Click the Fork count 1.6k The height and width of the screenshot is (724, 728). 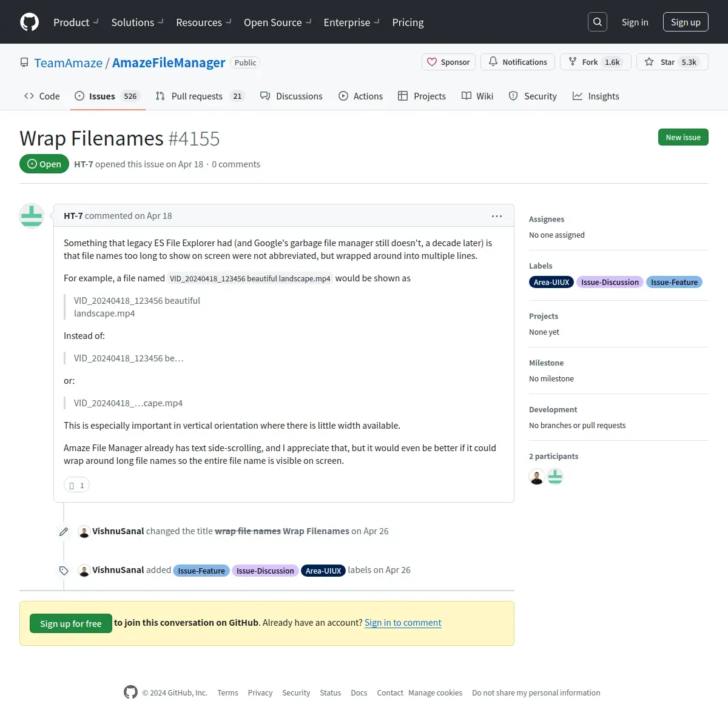tap(612, 62)
